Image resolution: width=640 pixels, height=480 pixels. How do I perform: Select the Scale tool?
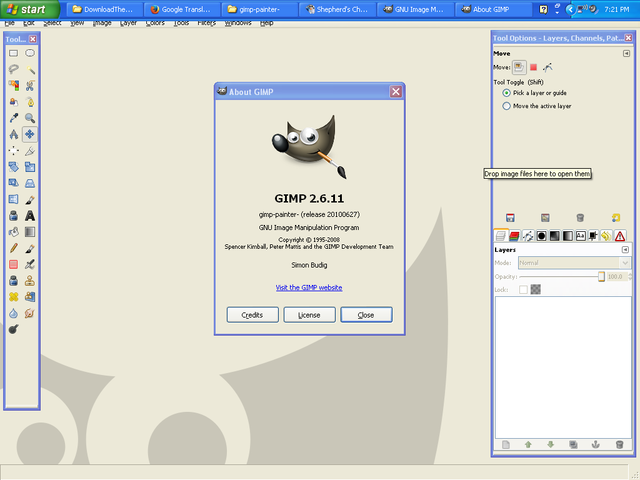(30, 167)
